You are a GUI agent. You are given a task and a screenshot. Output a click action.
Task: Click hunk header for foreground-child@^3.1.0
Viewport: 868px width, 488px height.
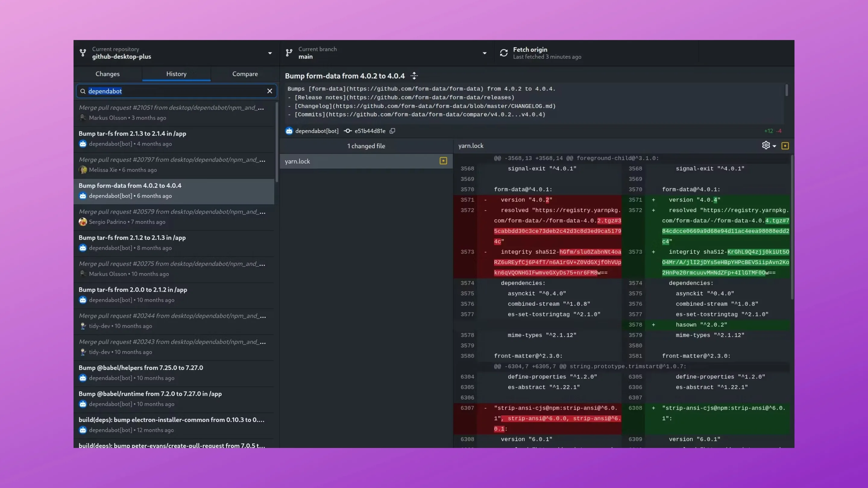coord(576,158)
